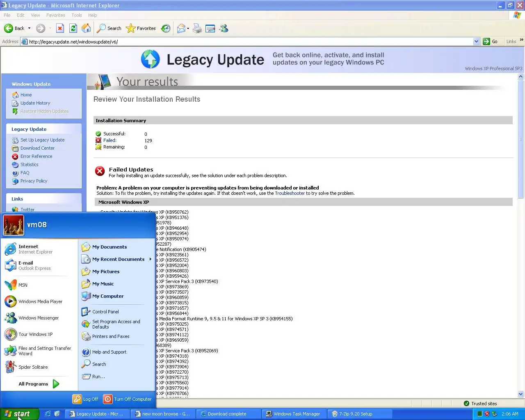The height and width of the screenshot is (420, 525).
Task: Open Printers and Faxes
Action: click(x=116, y=336)
